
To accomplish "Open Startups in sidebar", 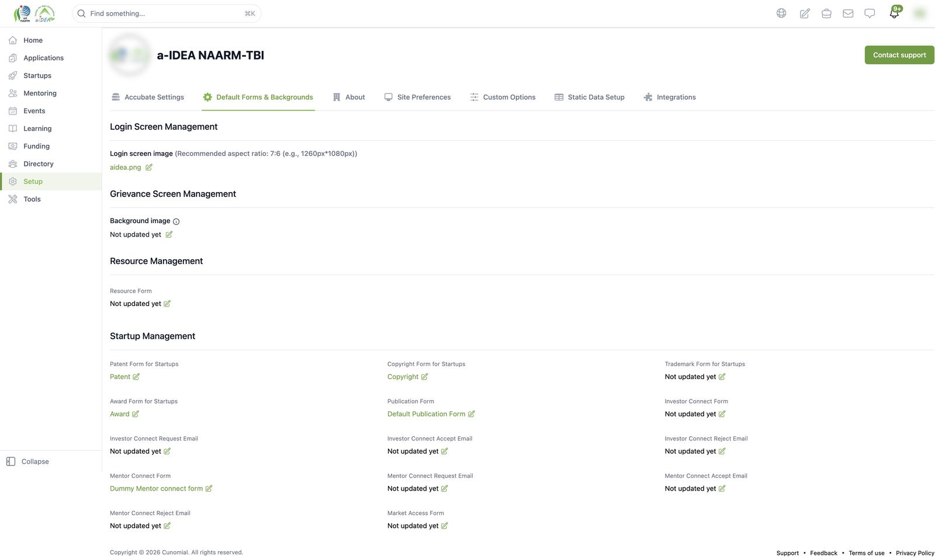I will pos(51,75).
